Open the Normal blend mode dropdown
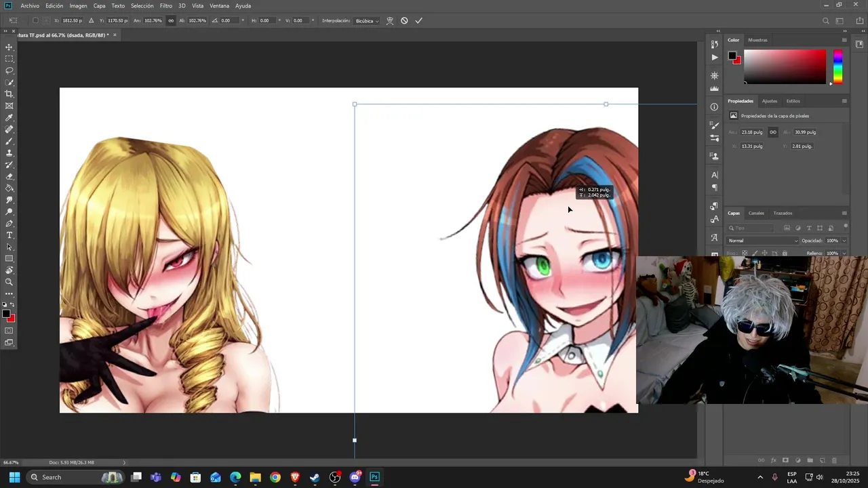Image resolution: width=868 pixels, height=488 pixels. point(763,241)
